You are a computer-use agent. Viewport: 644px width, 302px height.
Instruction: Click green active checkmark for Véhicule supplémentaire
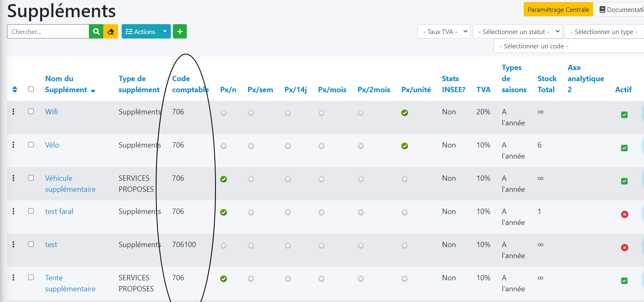(624, 181)
